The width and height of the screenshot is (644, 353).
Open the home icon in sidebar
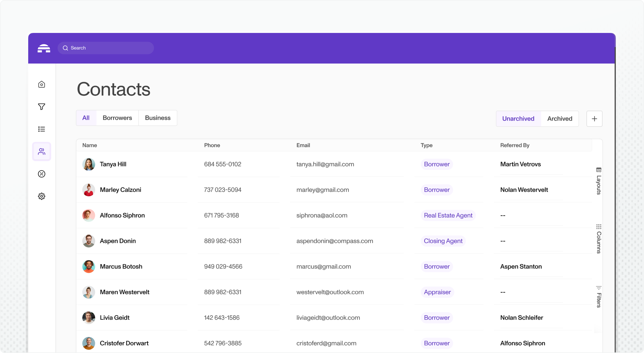pyautogui.click(x=41, y=84)
